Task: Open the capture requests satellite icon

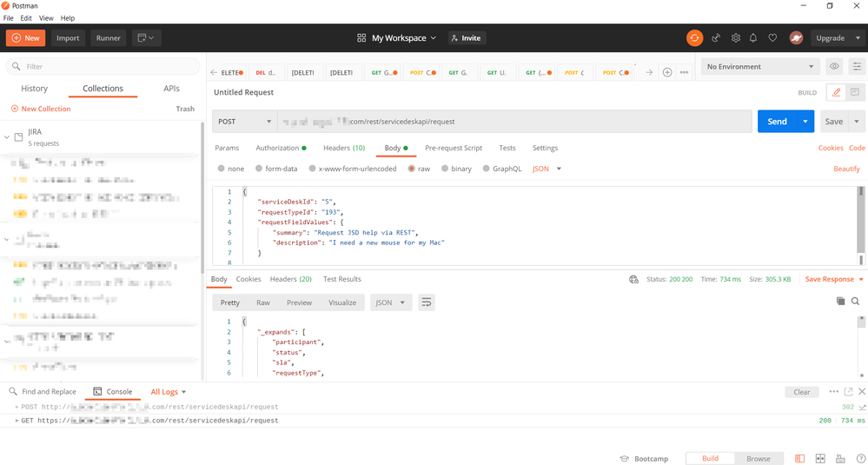Action: 716,37
